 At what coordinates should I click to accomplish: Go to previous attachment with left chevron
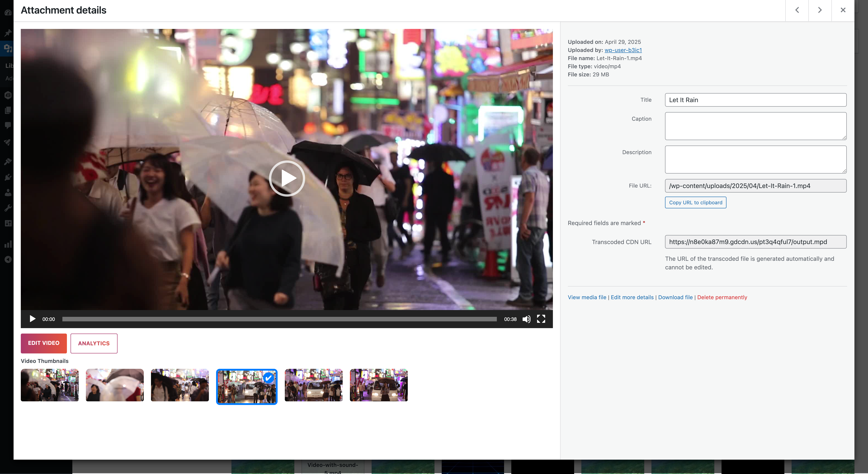pos(797,10)
